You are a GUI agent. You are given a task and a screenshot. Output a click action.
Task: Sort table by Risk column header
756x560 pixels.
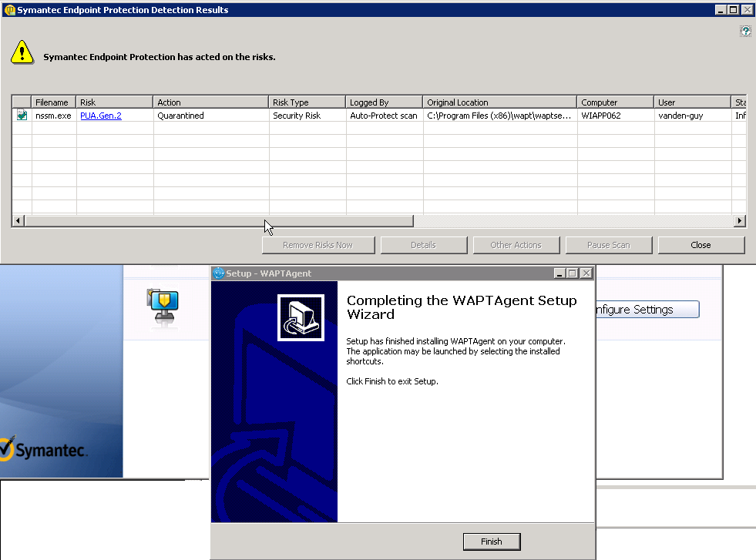tap(114, 102)
